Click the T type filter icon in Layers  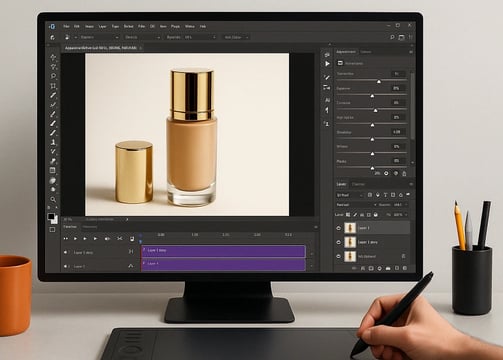(x=385, y=195)
